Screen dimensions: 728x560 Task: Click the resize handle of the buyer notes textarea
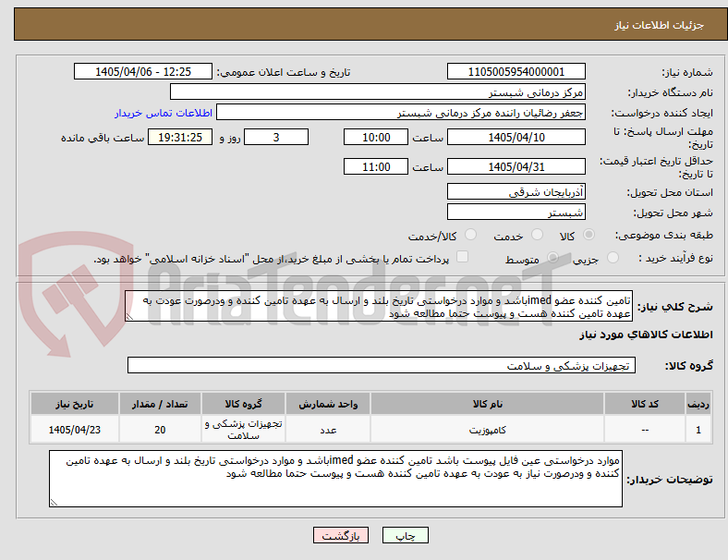tap(54, 502)
